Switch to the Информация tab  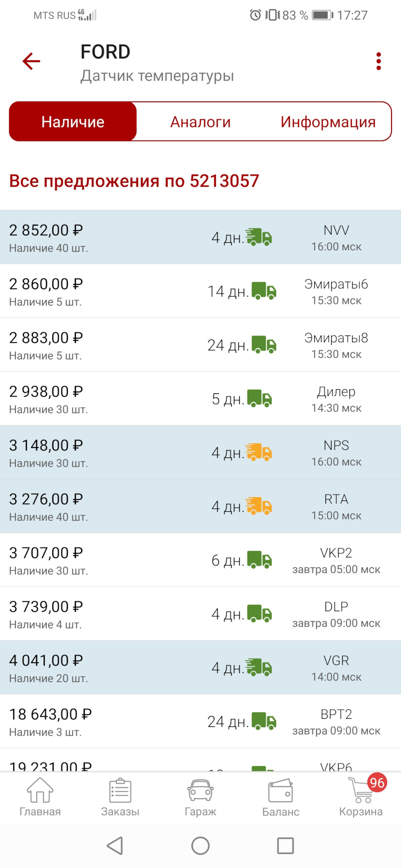click(x=328, y=122)
